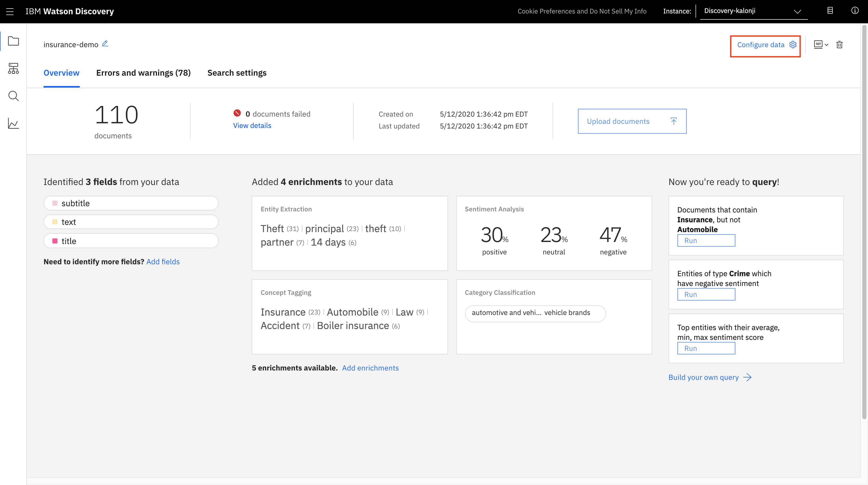Viewport: 868px width, 485px height.
Task: Click the insurance-demo collection name
Action: [x=71, y=45]
